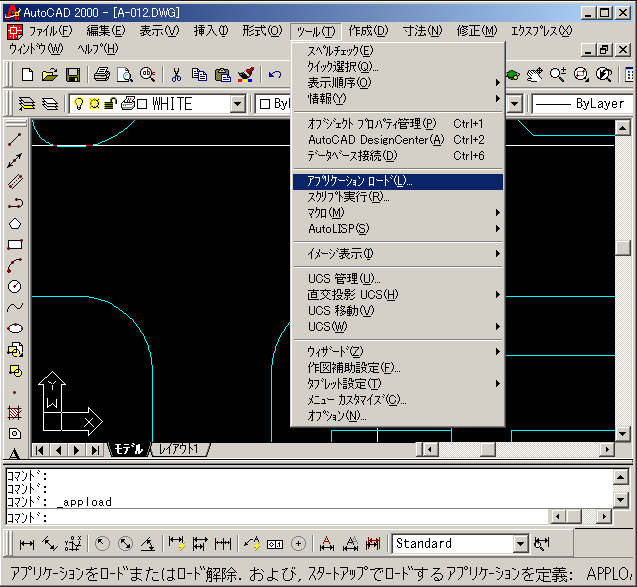Click the Make Object's Layer Current icon
The width and height of the screenshot is (637, 587).
(27, 104)
